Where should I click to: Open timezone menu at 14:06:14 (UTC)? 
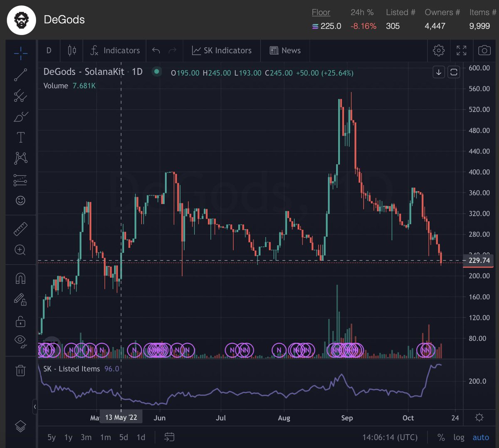click(390, 437)
